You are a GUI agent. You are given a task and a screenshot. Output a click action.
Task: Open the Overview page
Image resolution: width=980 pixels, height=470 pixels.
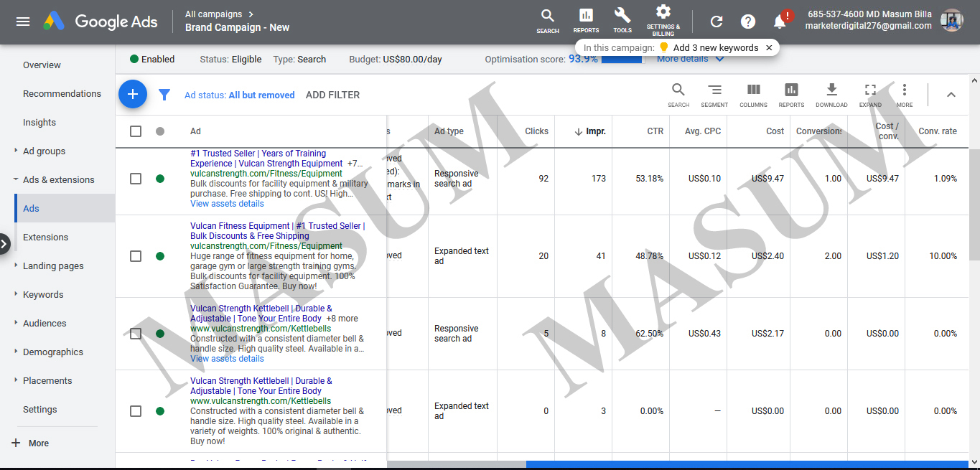tap(42, 65)
